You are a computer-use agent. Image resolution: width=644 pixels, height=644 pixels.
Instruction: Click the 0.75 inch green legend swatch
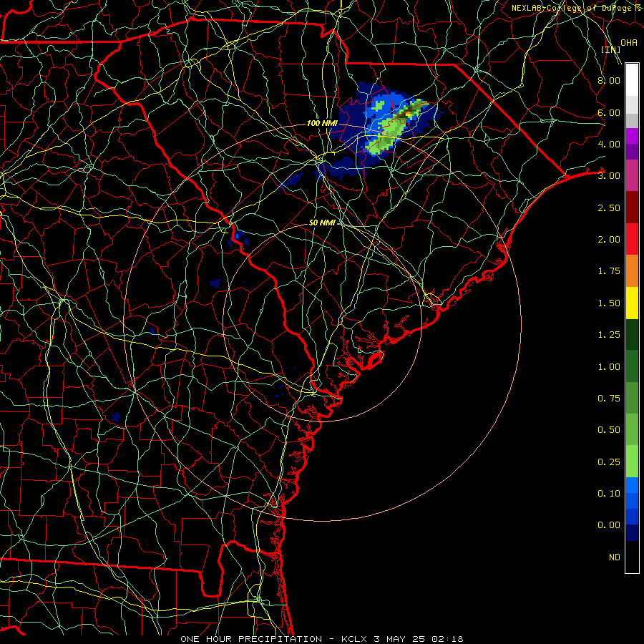point(632,398)
